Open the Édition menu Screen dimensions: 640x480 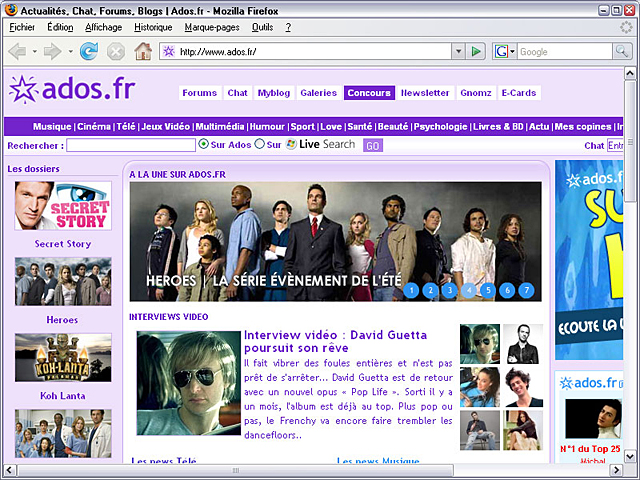pos(60,27)
